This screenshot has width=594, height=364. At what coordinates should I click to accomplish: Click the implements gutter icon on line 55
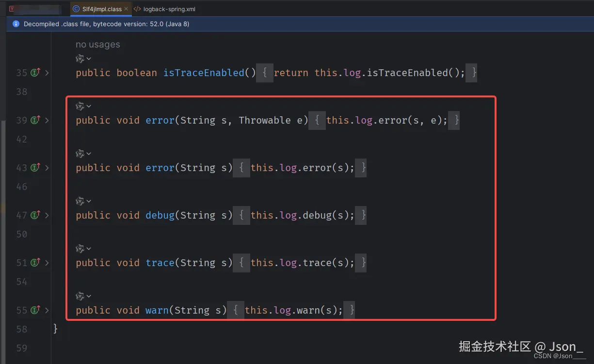[35, 310]
